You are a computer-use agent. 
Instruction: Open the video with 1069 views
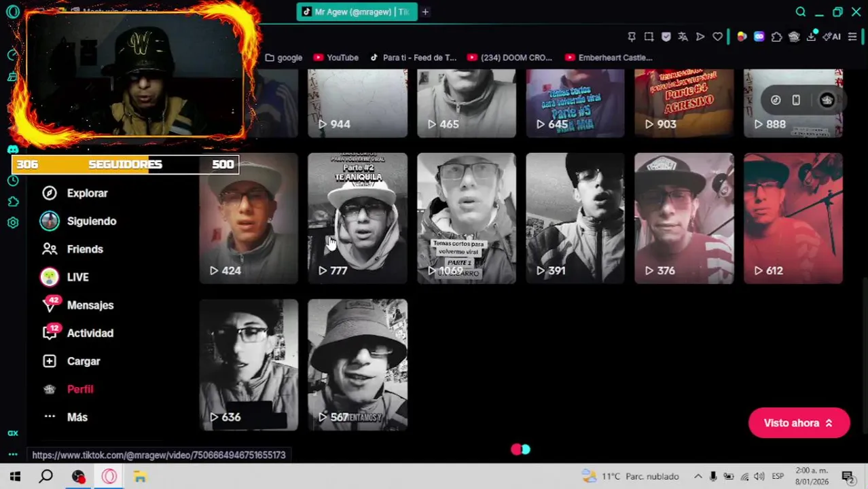pyautogui.click(x=467, y=218)
